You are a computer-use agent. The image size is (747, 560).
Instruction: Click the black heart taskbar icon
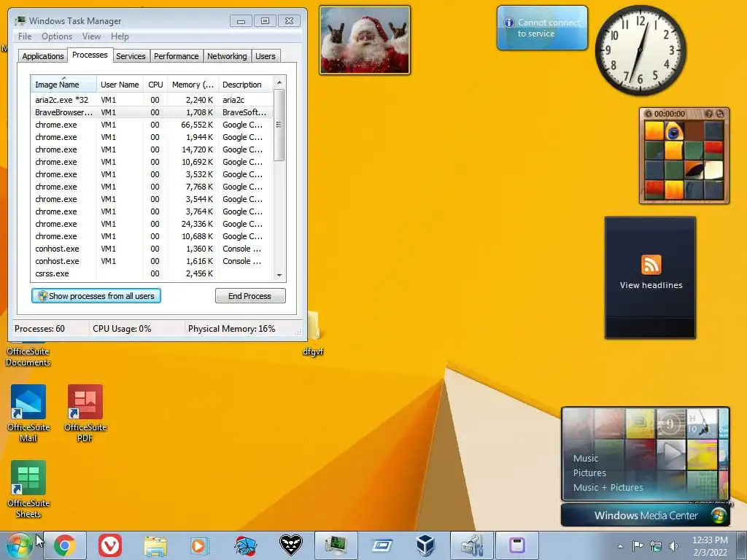point(290,545)
